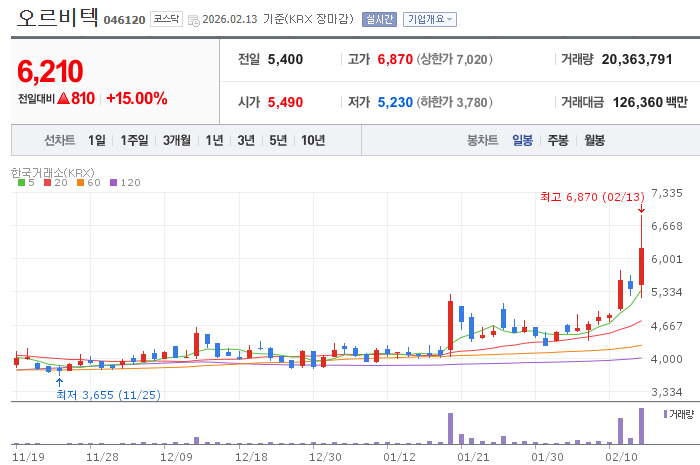
Task: Click the 상한가 7,020 text
Action: tap(454, 59)
